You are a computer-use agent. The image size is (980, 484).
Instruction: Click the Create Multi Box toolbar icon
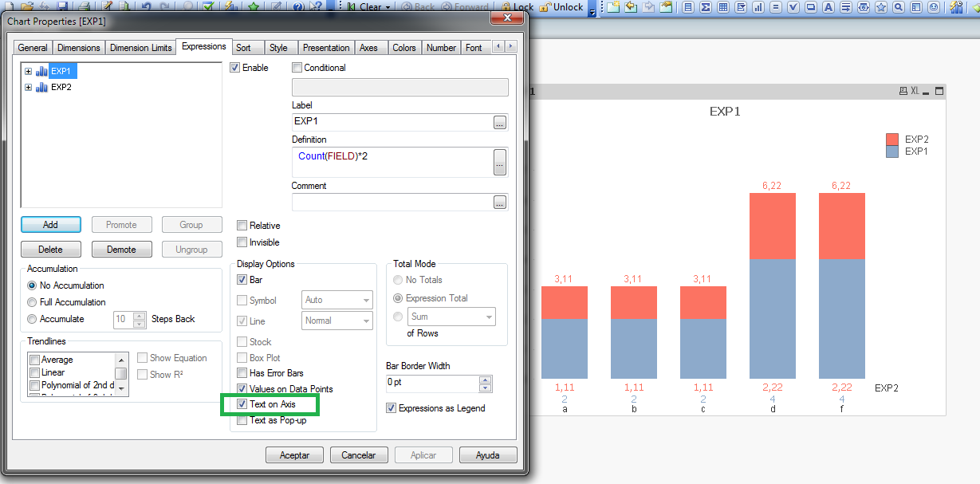pyautogui.click(x=741, y=7)
